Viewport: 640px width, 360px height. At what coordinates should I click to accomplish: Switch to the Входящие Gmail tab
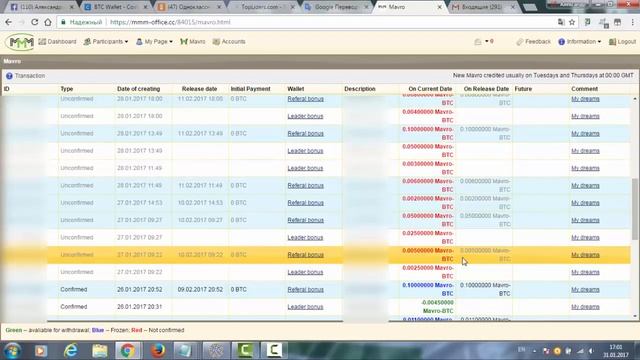483,7
